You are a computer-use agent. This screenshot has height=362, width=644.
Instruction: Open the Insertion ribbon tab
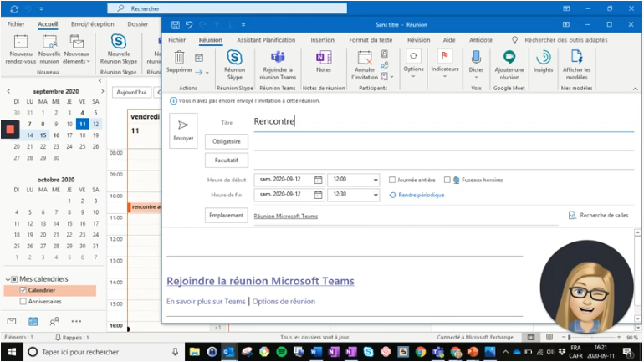point(322,39)
